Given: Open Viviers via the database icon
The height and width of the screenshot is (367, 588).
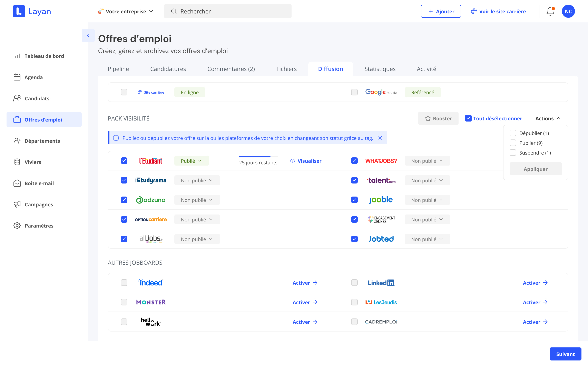Looking at the screenshot, I should click(x=17, y=162).
